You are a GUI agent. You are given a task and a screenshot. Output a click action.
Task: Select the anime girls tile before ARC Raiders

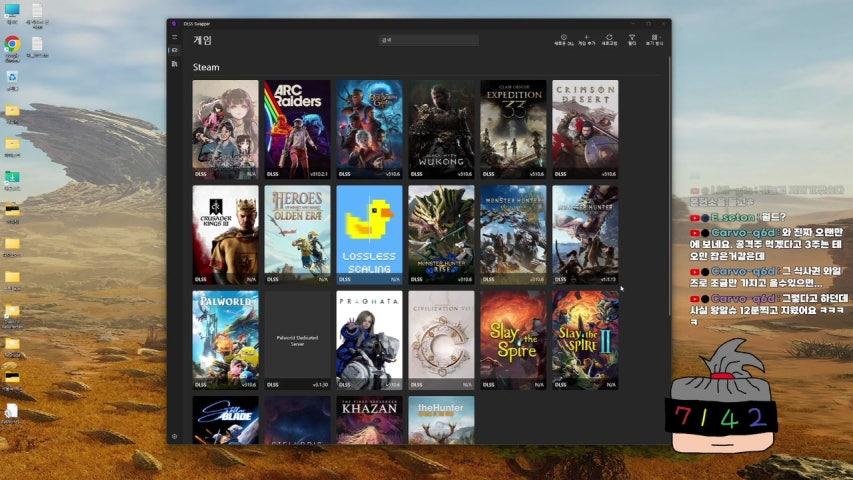[225, 130]
